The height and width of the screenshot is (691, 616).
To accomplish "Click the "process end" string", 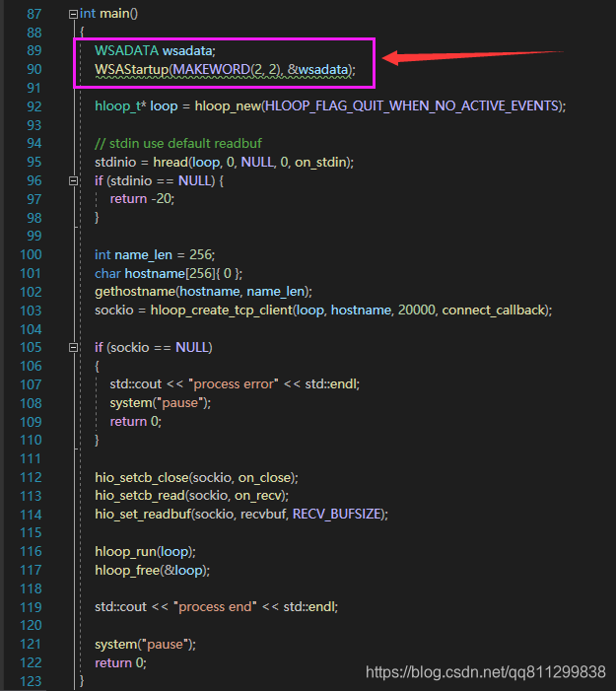I will coord(216,607).
